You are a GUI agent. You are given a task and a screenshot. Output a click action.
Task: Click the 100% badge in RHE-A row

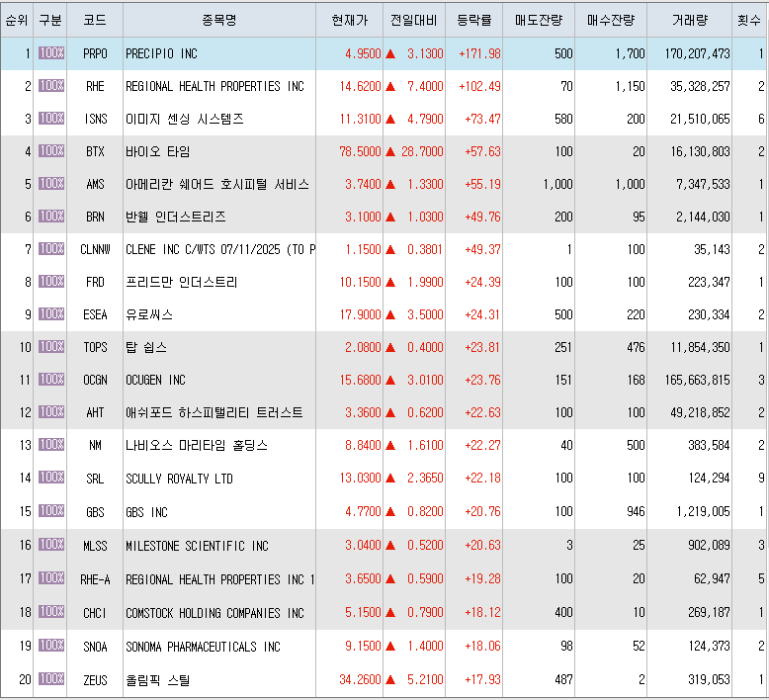tap(51, 578)
